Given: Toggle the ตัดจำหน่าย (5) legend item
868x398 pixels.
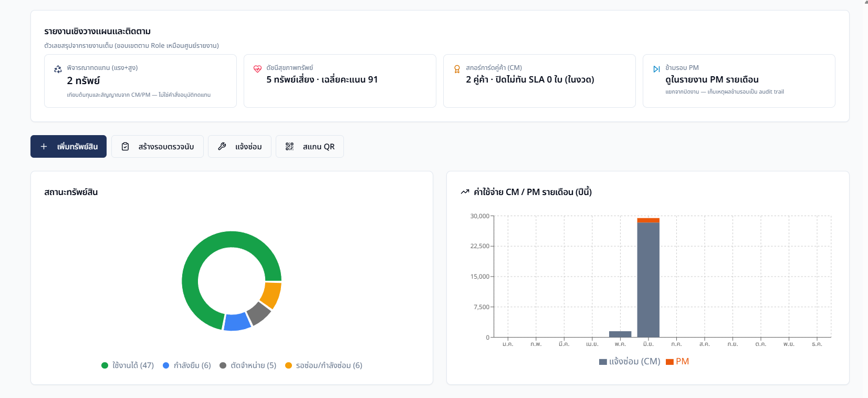Looking at the screenshot, I should coord(248,365).
